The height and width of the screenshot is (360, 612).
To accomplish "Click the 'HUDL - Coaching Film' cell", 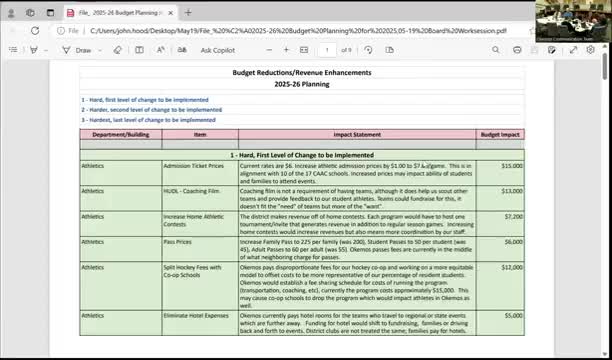I will pyautogui.click(x=200, y=198).
